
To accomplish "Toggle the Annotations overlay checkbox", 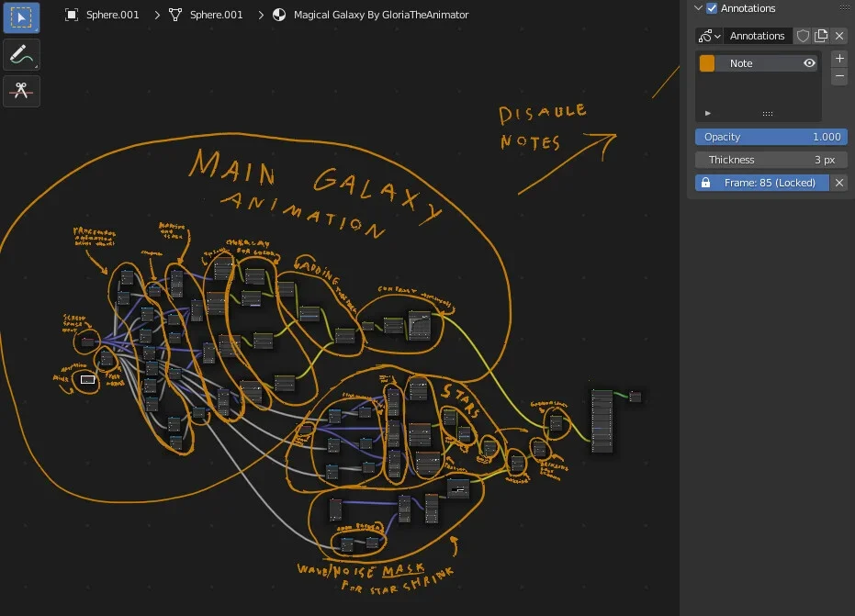I will tap(711, 8).
